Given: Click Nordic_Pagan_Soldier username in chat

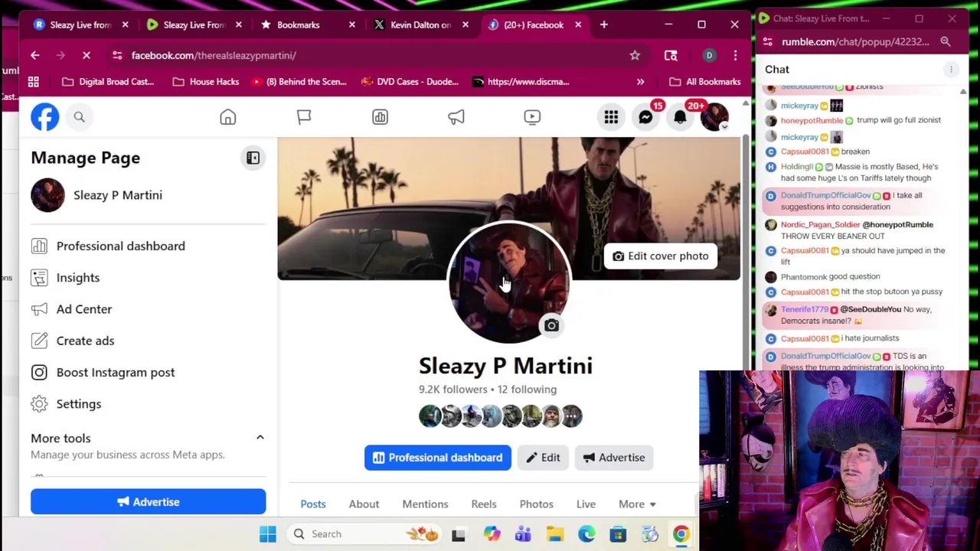Looking at the screenshot, I should 820,224.
